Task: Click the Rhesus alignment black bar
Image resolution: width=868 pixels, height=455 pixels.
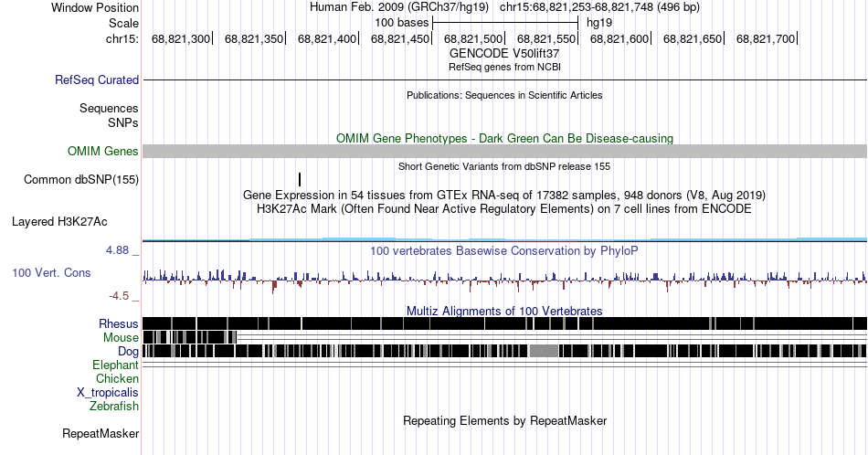Action: [x=504, y=323]
